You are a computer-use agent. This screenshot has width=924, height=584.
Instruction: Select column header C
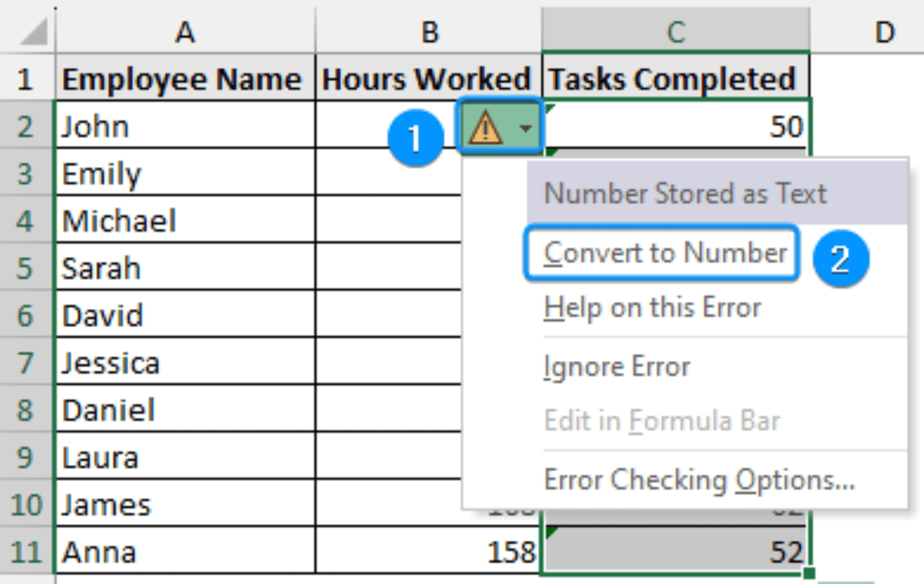coord(675,30)
